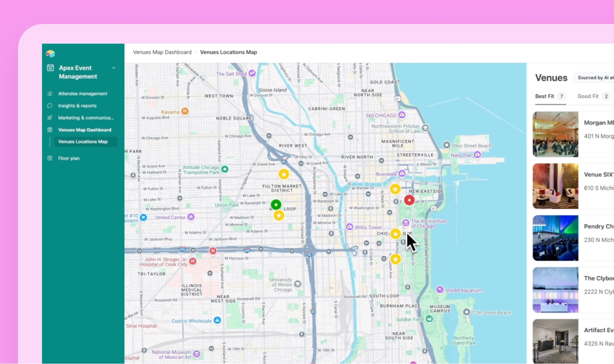Click the yellow star pin just below green pin
This screenshot has height=364, width=614.
point(278,216)
